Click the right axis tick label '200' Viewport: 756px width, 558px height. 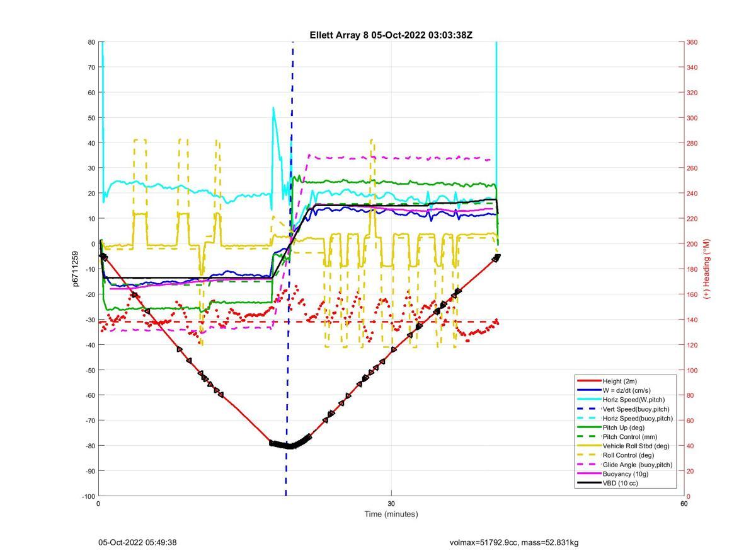pos(692,244)
